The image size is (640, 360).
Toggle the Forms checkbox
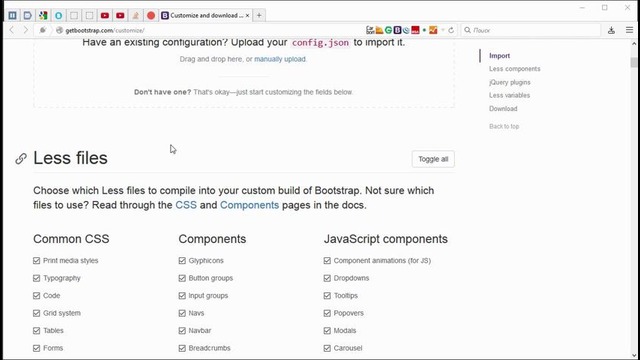tap(36, 348)
